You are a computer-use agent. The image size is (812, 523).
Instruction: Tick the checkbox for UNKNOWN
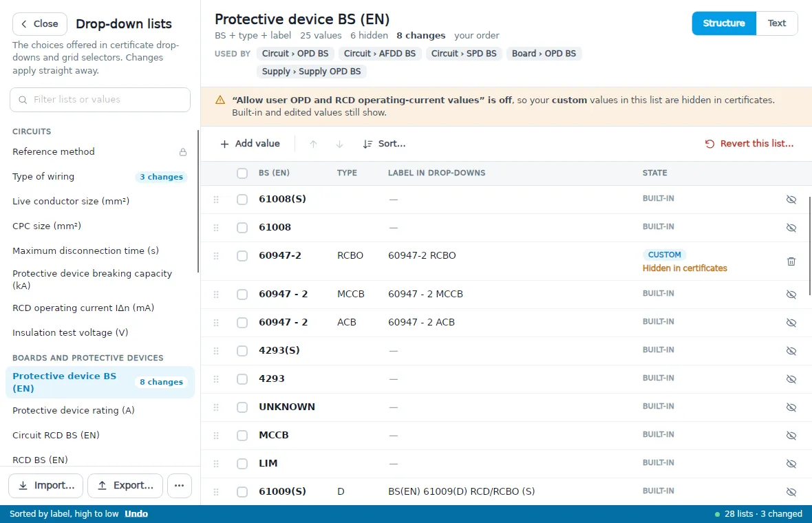tap(242, 407)
